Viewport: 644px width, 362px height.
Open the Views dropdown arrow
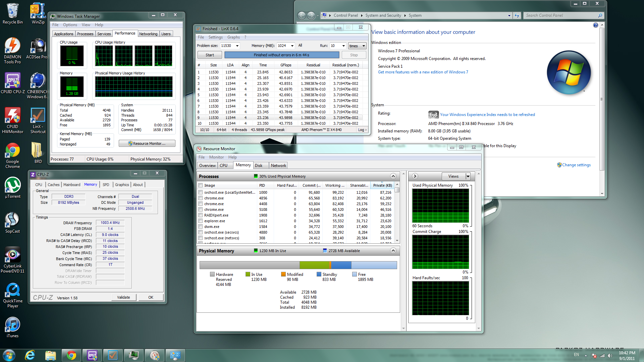[x=468, y=176]
